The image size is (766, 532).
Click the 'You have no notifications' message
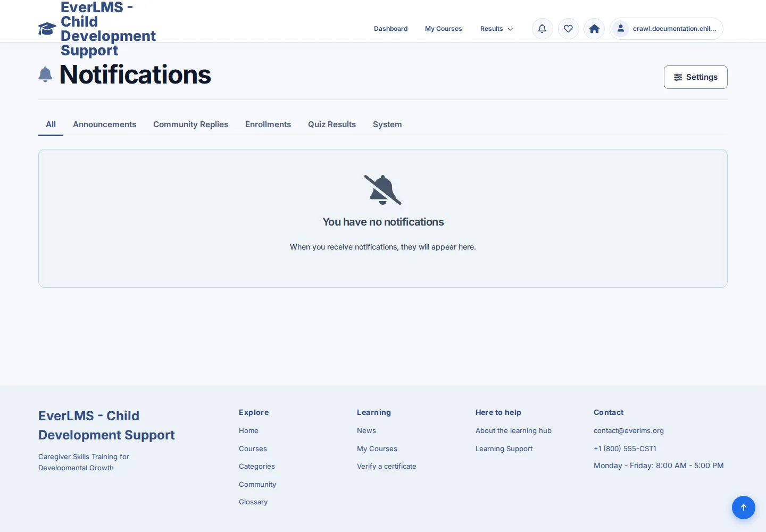[x=383, y=222]
